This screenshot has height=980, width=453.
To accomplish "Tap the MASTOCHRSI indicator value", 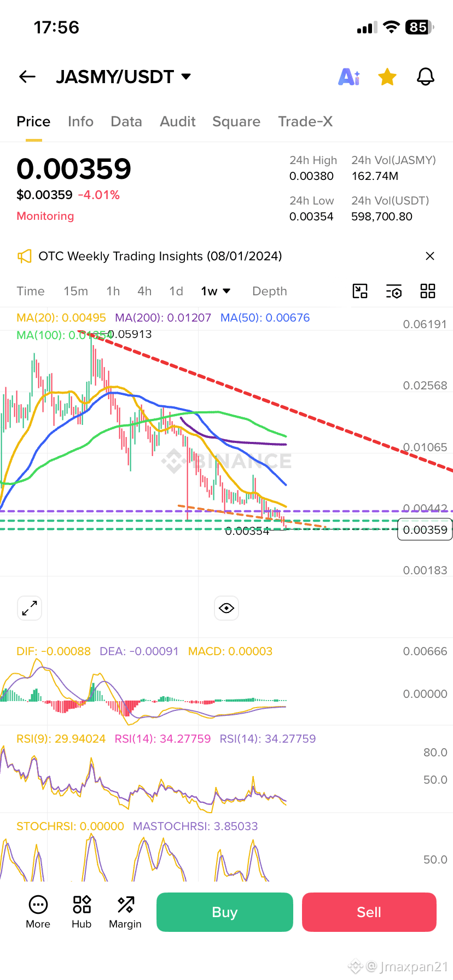I will pos(195,826).
